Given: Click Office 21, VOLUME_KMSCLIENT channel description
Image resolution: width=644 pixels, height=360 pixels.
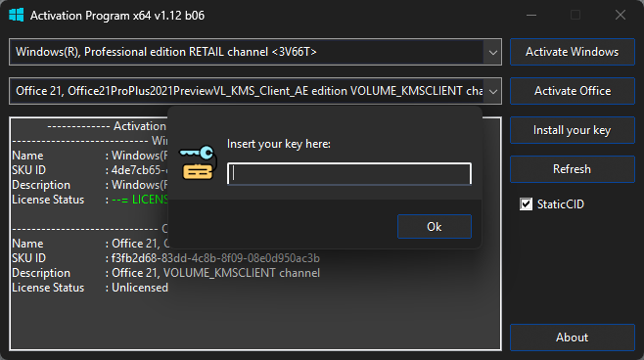Looking at the screenshot, I should (215, 273).
